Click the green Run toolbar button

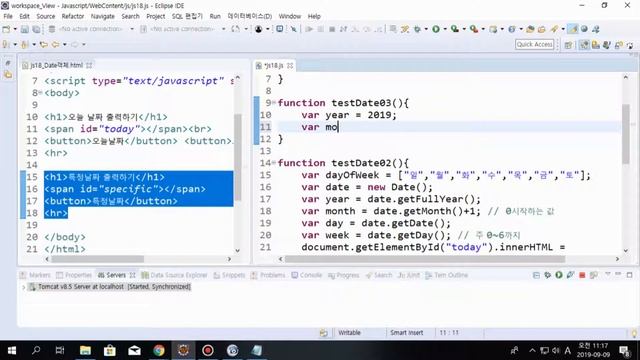point(436,29)
